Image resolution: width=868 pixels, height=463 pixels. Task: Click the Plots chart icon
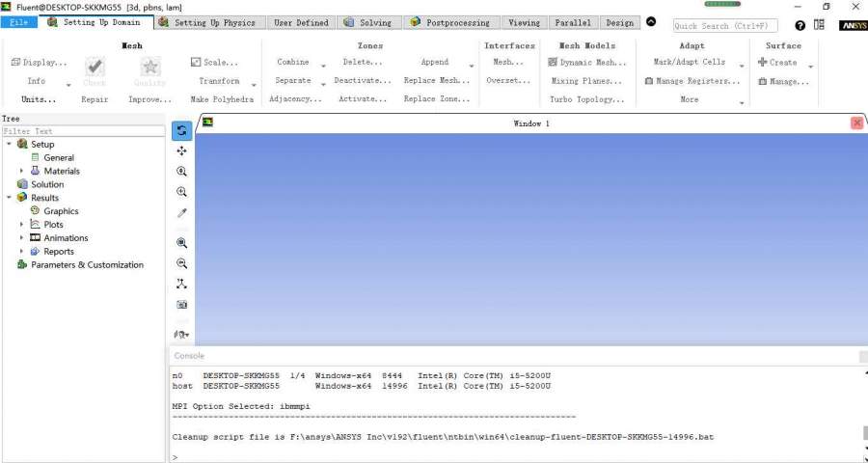(x=36, y=225)
